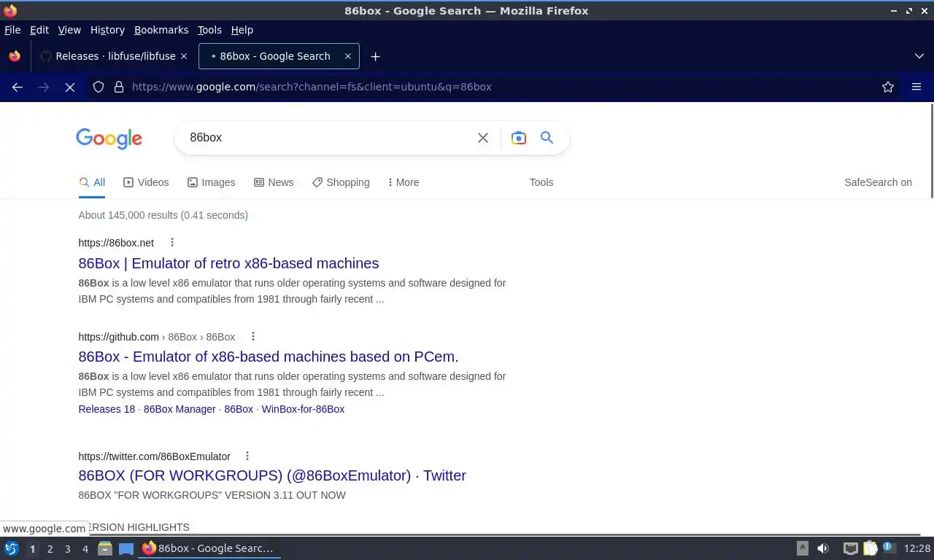Open the file manager in taskbar
Image resolution: width=934 pixels, height=560 pixels.
pyautogui.click(x=105, y=548)
